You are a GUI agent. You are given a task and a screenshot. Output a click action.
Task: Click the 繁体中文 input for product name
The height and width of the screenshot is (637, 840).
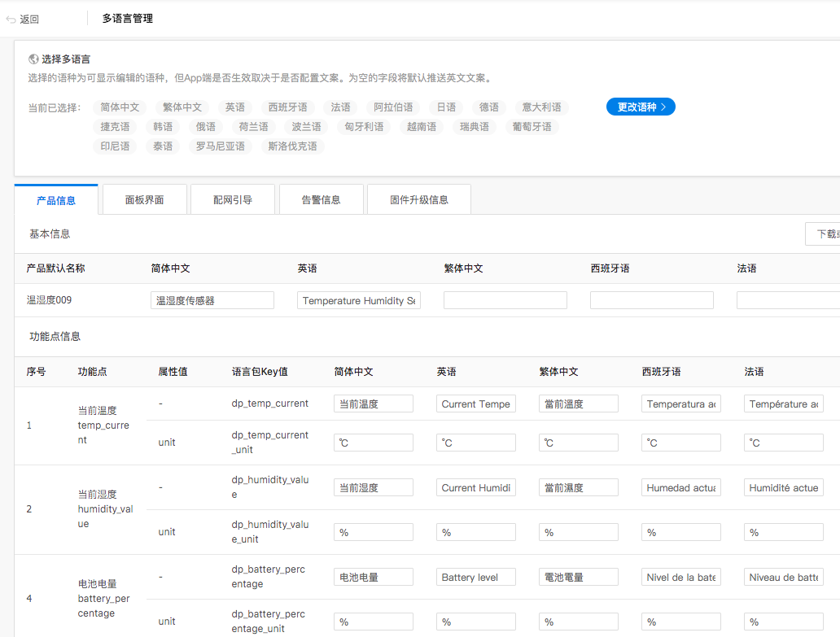tap(505, 299)
